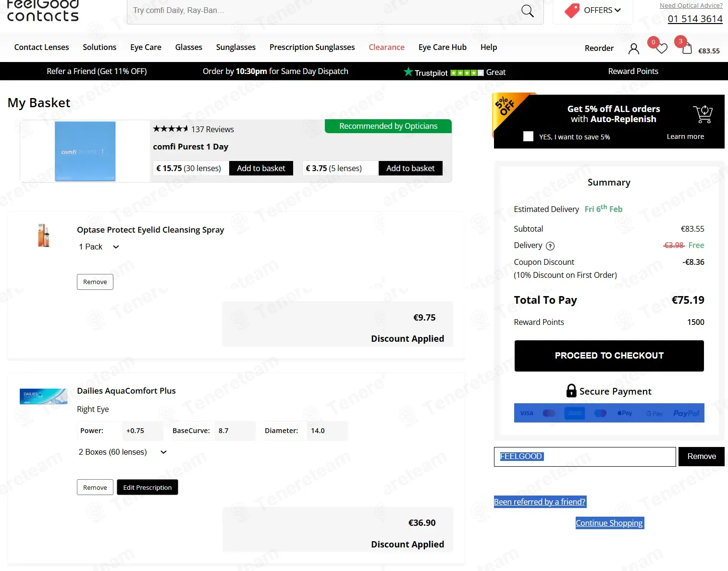Open the wishlist heart icon
This screenshot has height=571, width=728.
[662, 48]
